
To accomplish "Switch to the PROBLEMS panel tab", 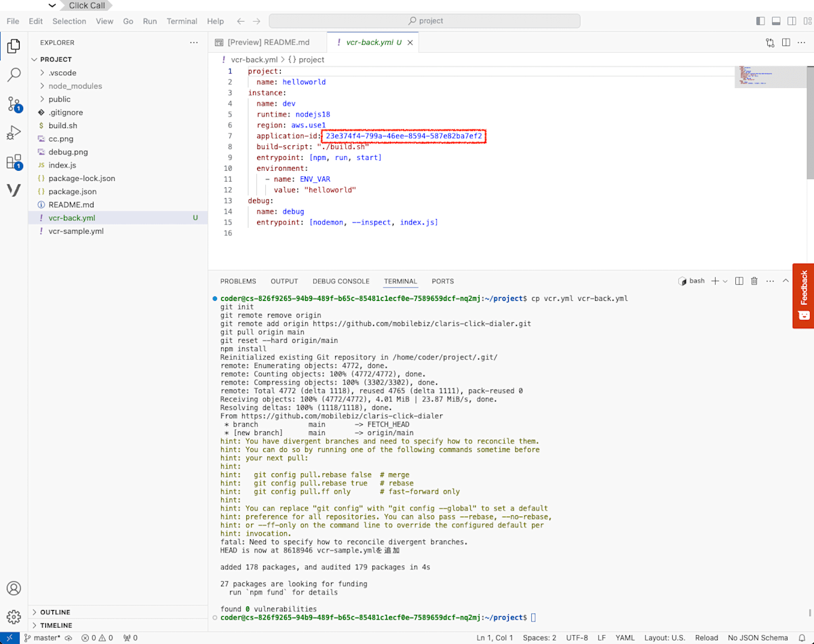I will tap(238, 281).
